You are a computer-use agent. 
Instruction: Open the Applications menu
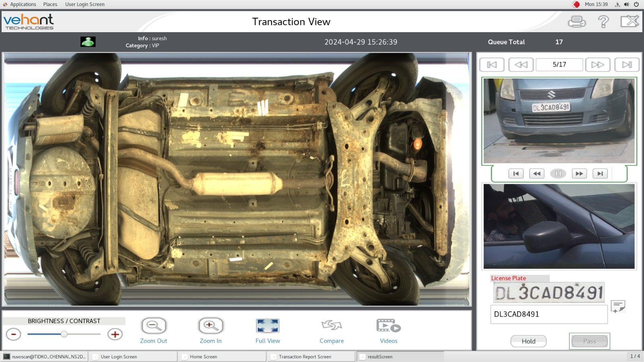22,4
